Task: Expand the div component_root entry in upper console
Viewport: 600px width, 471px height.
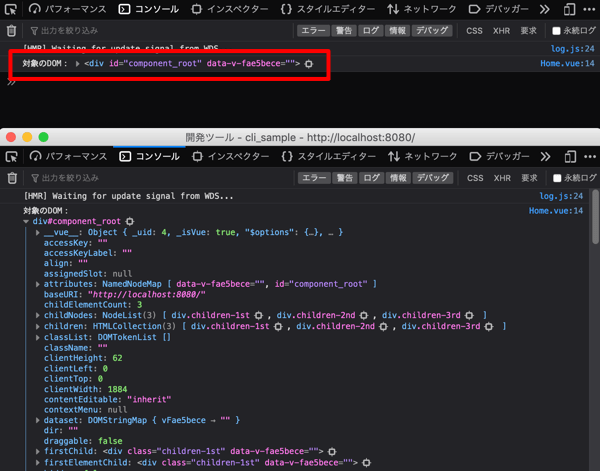Action: tap(77, 64)
